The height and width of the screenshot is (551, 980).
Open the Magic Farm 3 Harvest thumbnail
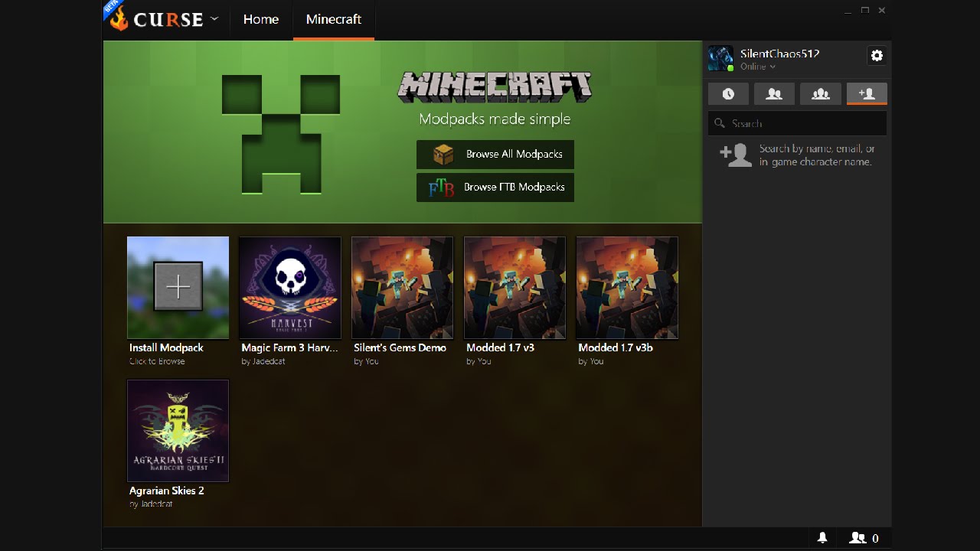[290, 288]
